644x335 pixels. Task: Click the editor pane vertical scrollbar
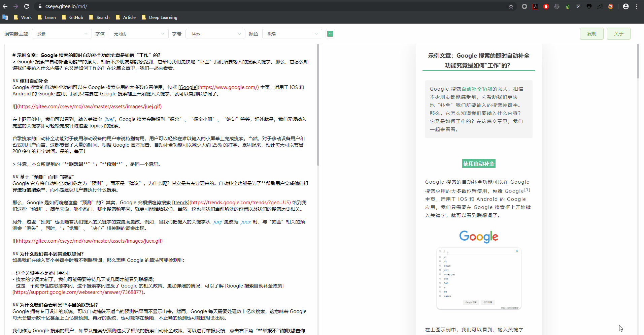(318, 104)
